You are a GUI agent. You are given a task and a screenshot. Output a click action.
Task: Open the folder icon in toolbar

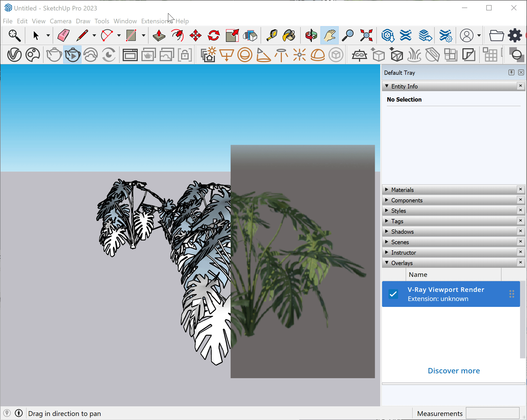496,36
